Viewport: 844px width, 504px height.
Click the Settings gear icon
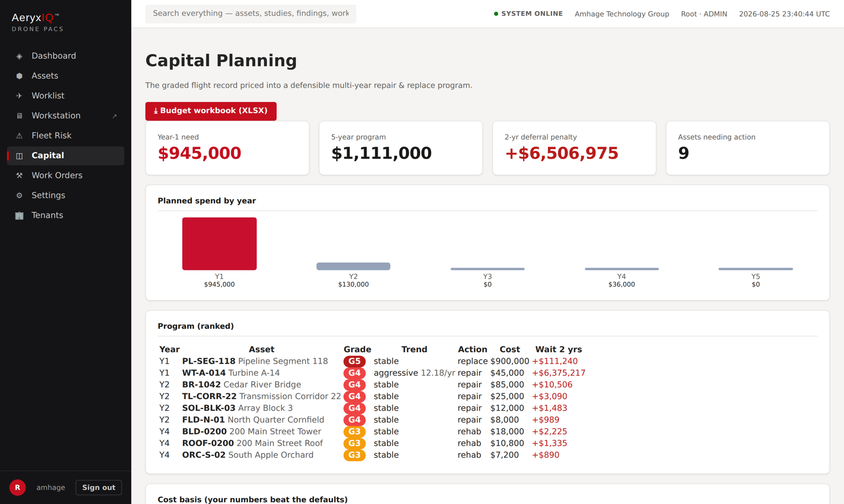20,196
